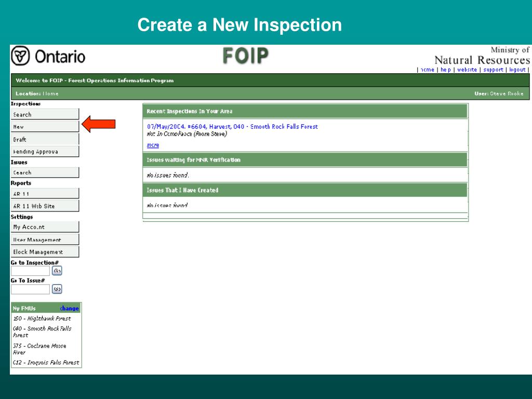
Task: Open My Account settings
Action: click(45, 227)
